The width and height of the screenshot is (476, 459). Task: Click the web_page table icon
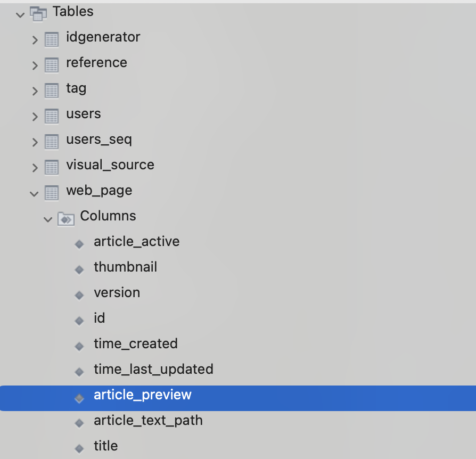pyautogui.click(x=52, y=193)
